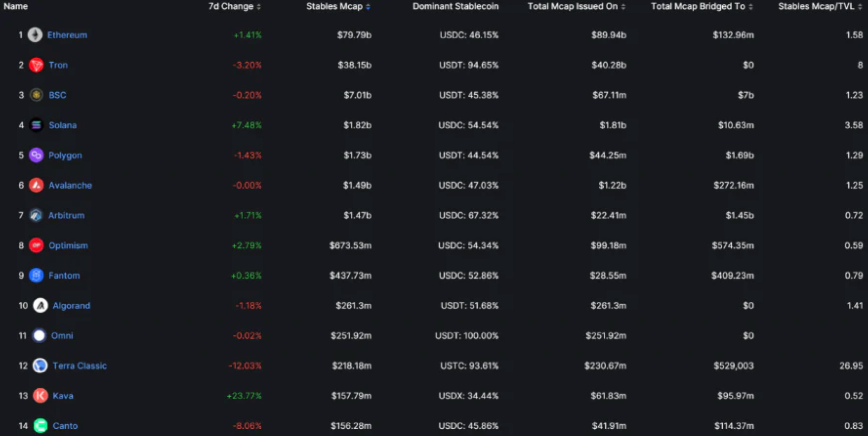868x436 pixels.
Task: Click the Solana logo icon
Action: pyautogui.click(x=36, y=125)
